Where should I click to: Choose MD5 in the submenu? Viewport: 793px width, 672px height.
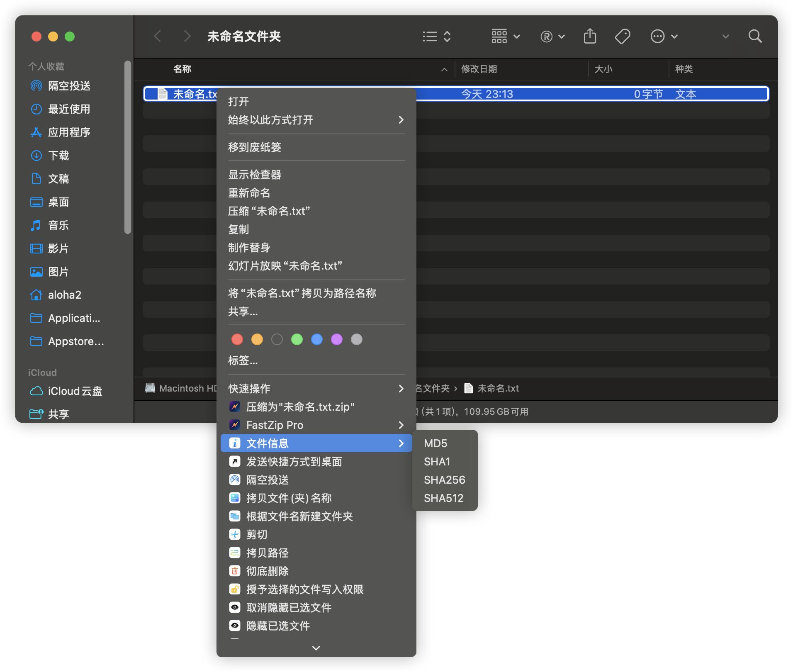[x=435, y=443]
